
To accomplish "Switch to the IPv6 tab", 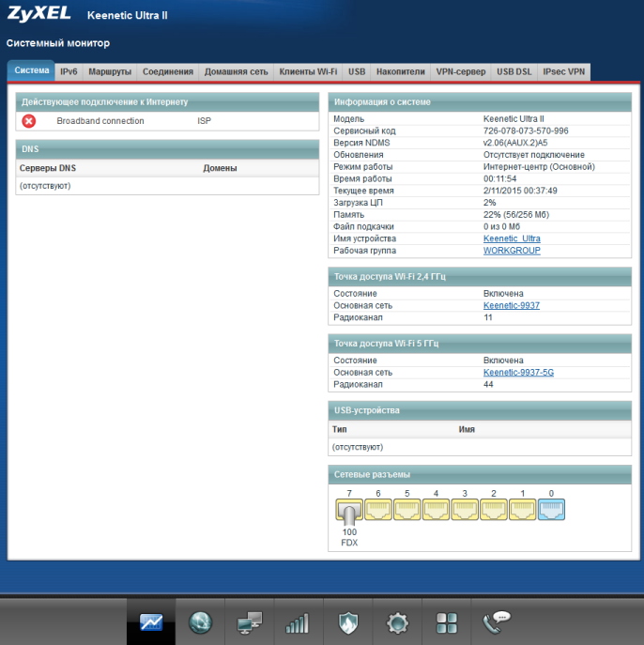I will tap(69, 71).
